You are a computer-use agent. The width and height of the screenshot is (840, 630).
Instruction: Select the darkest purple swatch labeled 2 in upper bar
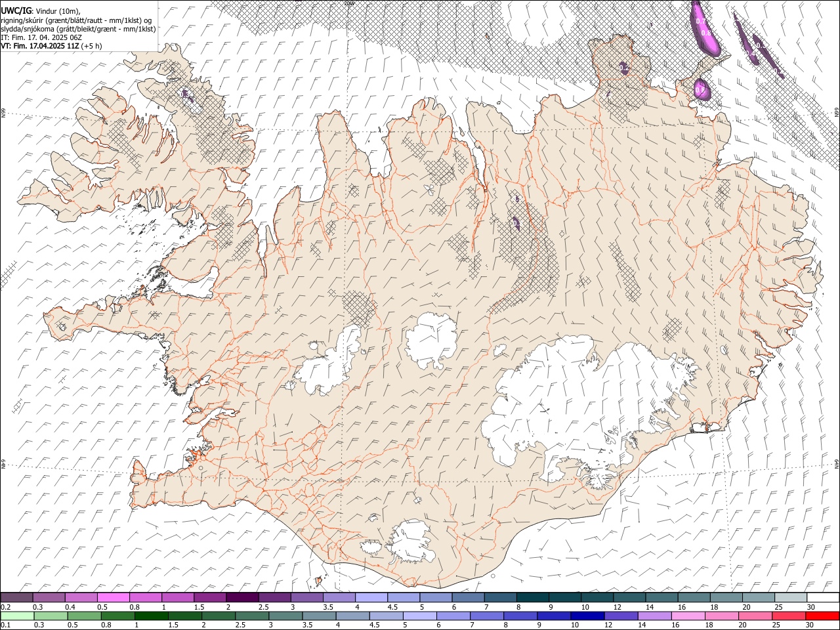coord(242,598)
